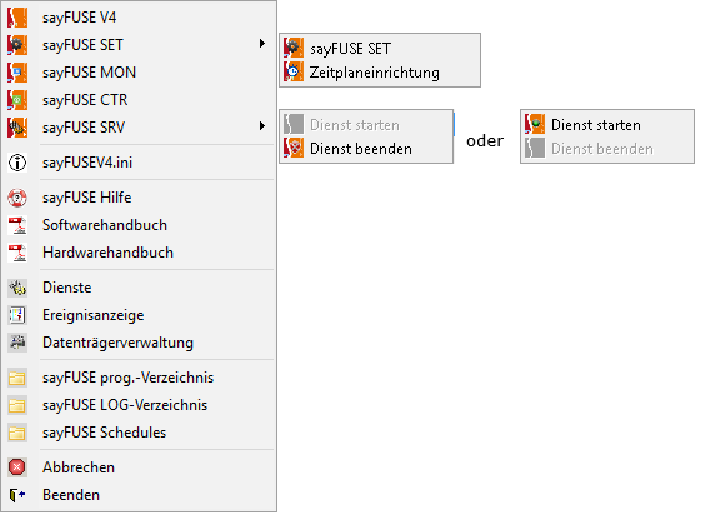Click the Datenträgerverwaltung icon
701x515 pixels.
pos(17,342)
